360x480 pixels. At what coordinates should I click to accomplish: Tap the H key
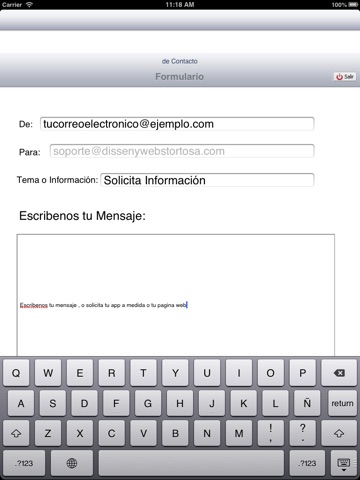coord(180,403)
